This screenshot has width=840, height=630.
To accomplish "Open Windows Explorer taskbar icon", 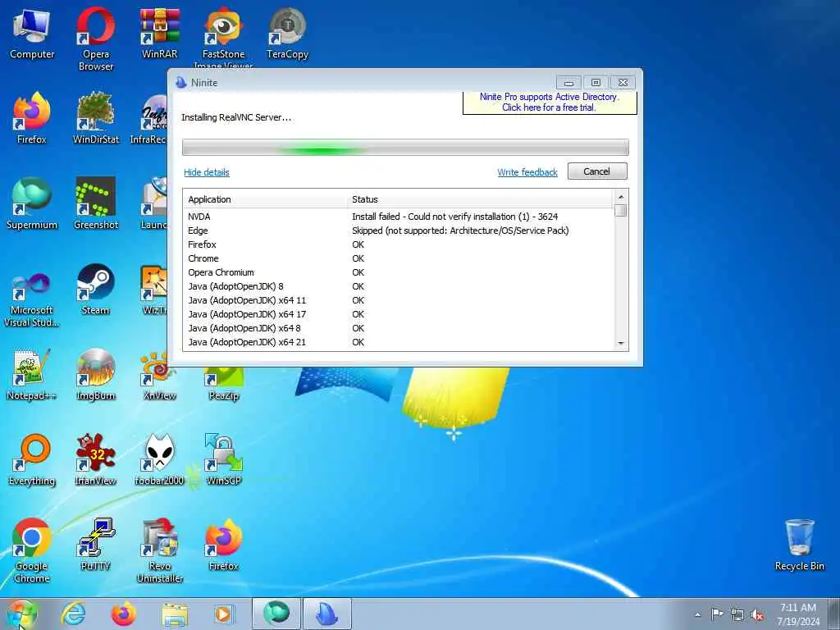I will tap(175, 614).
